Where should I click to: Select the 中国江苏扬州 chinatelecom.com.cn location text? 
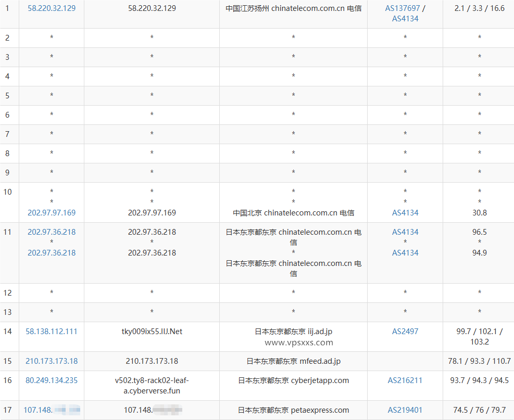(x=293, y=8)
